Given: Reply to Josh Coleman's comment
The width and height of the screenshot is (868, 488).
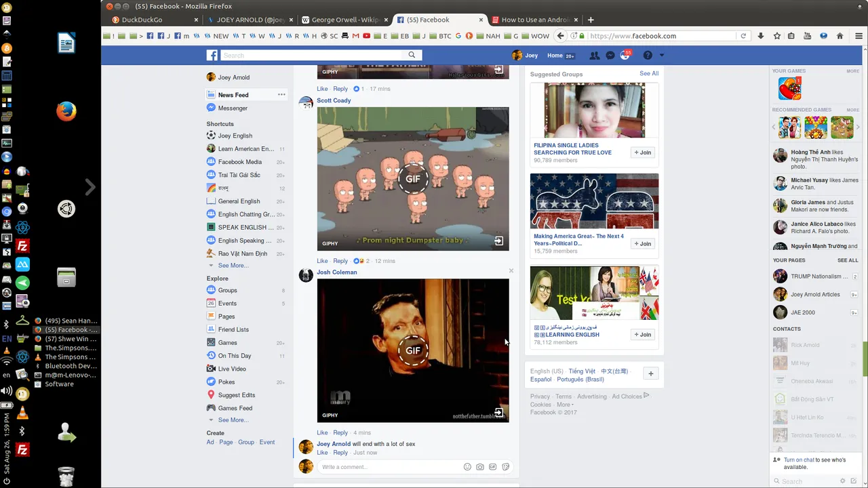Looking at the screenshot, I should [340, 432].
